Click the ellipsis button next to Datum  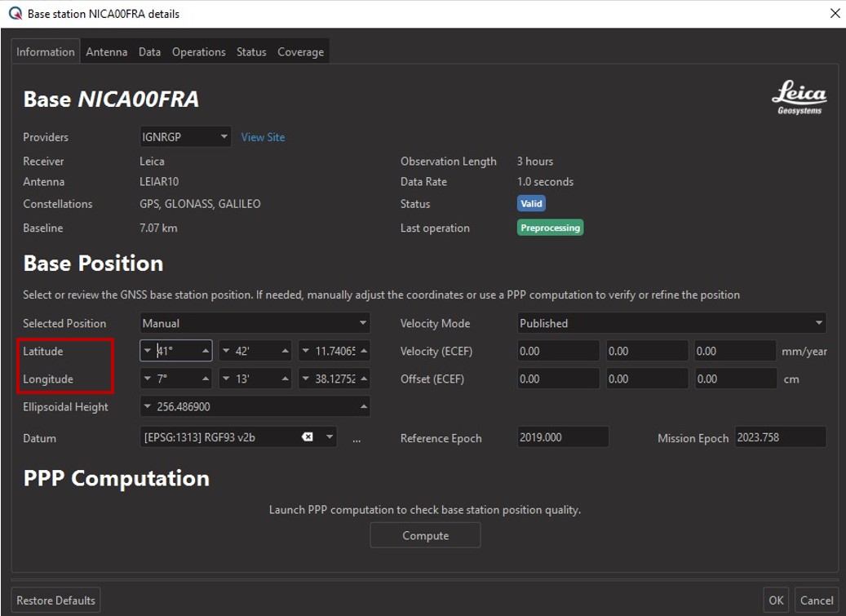tap(357, 438)
